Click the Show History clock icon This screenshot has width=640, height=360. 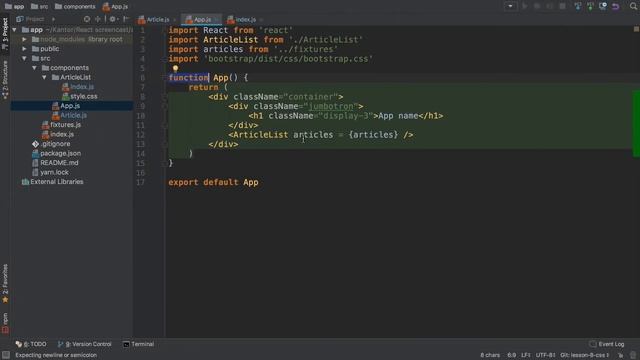pyautogui.click(x=603, y=6)
